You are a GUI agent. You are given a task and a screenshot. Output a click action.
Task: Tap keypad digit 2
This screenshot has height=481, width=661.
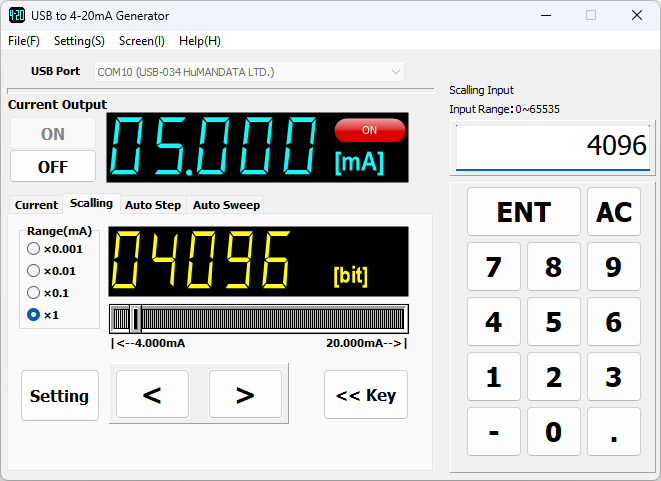[x=554, y=376]
